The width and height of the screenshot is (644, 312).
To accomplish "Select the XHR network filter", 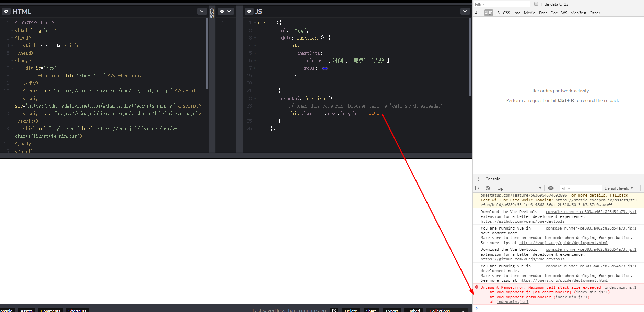I will tap(489, 13).
